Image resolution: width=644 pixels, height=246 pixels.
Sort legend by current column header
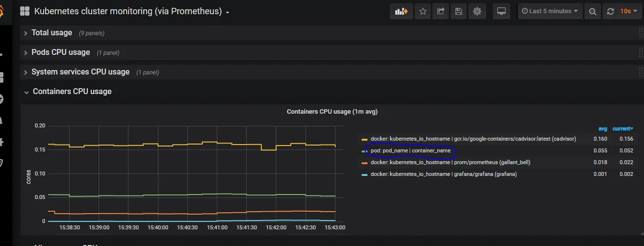click(622, 129)
